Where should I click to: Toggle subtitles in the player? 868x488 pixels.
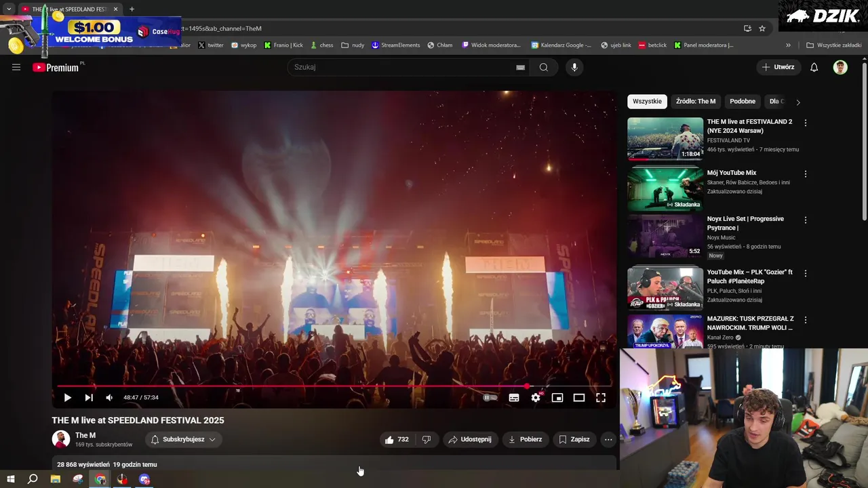tap(514, 398)
